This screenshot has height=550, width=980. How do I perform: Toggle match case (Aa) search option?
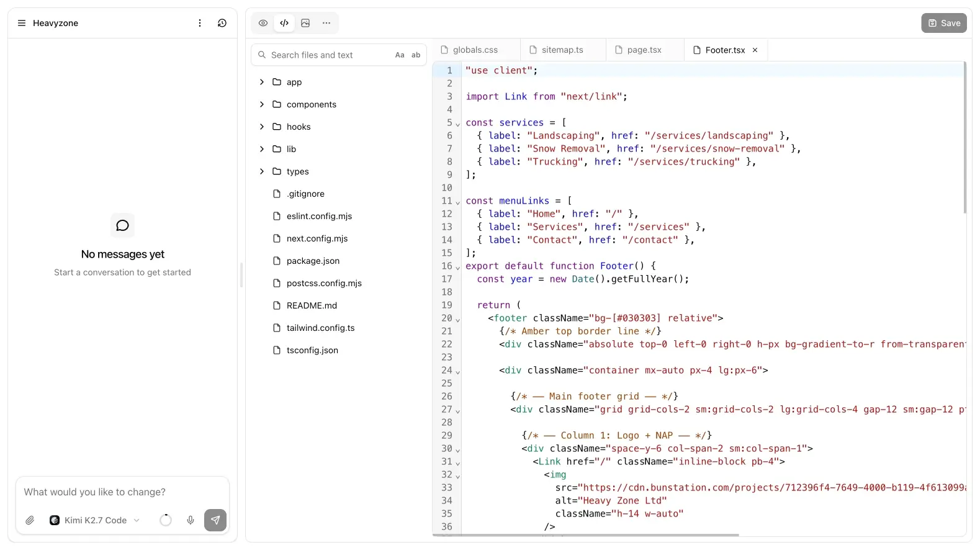(400, 55)
